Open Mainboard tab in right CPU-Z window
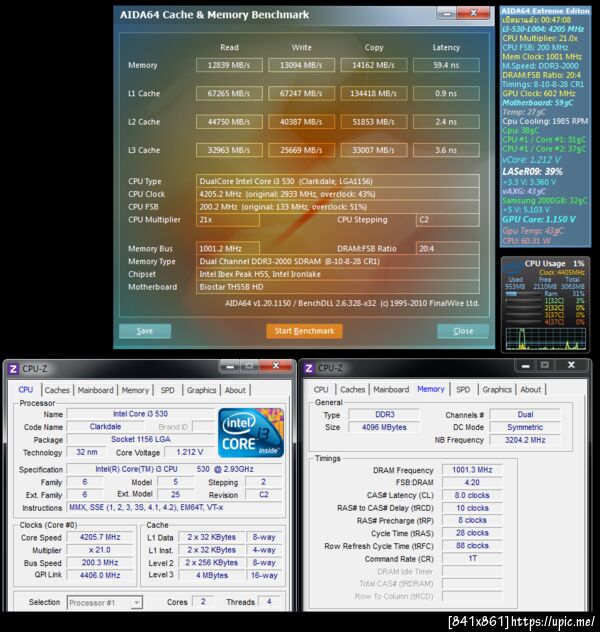Viewport: 600px width, 632px height. (x=391, y=389)
